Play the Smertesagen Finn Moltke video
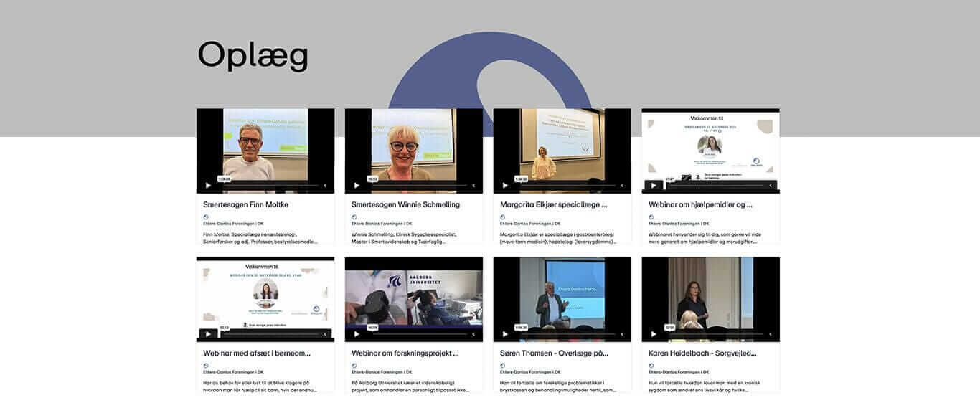 (209, 185)
